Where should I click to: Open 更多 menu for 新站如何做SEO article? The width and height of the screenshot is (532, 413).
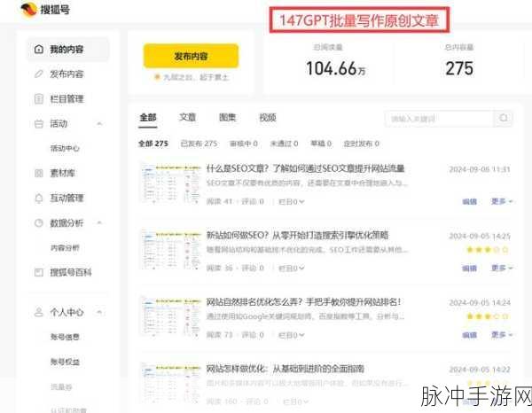pos(502,268)
